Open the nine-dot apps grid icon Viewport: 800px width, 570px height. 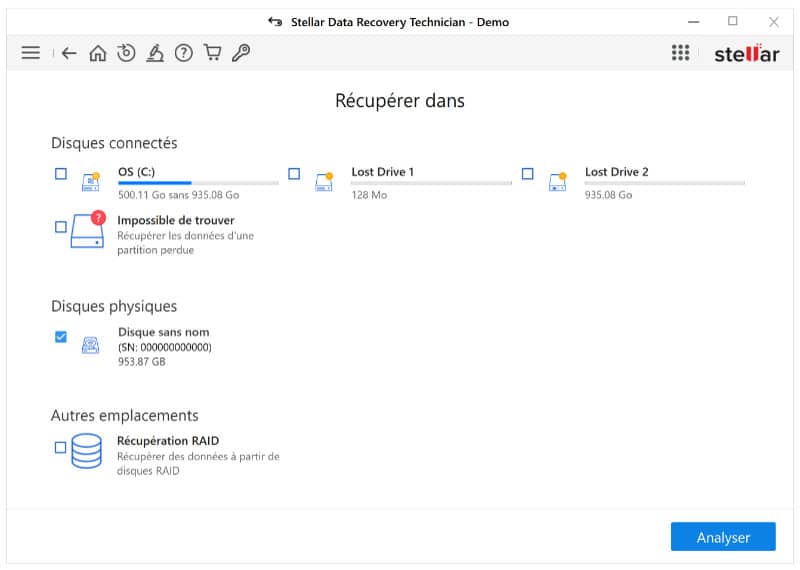(x=681, y=53)
